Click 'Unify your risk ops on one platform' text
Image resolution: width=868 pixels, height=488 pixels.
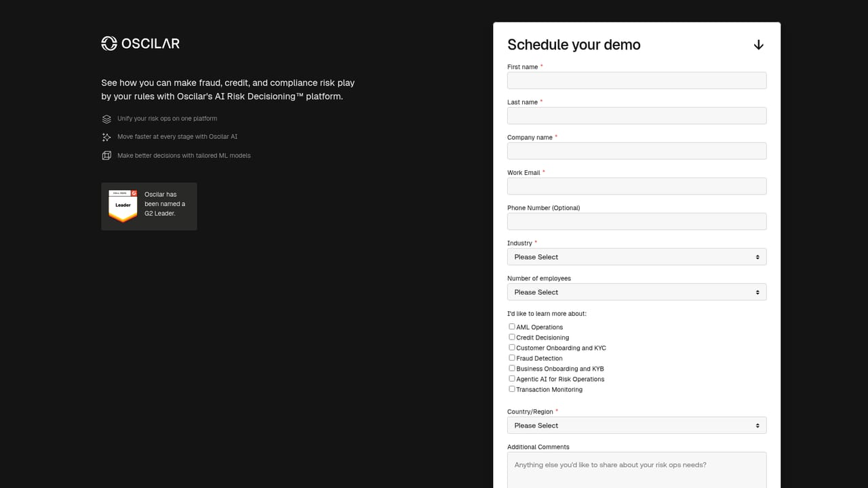pyautogui.click(x=167, y=119)
